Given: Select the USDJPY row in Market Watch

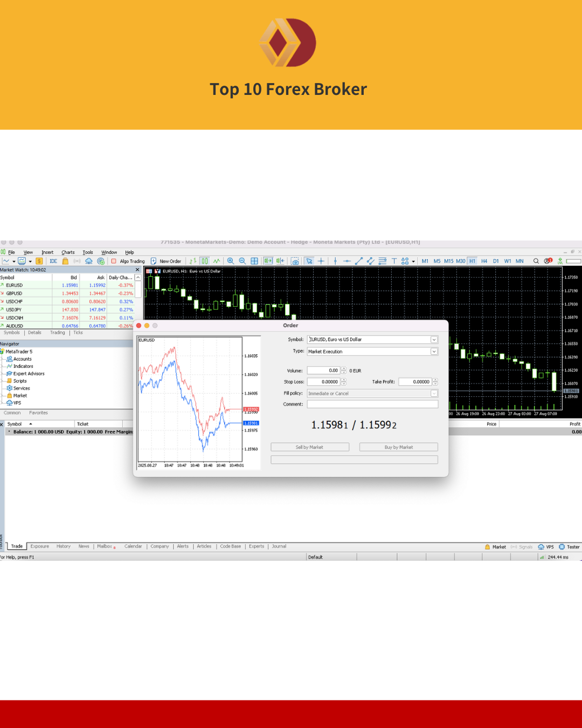Looking at the screenshot, I should point(67,310).
